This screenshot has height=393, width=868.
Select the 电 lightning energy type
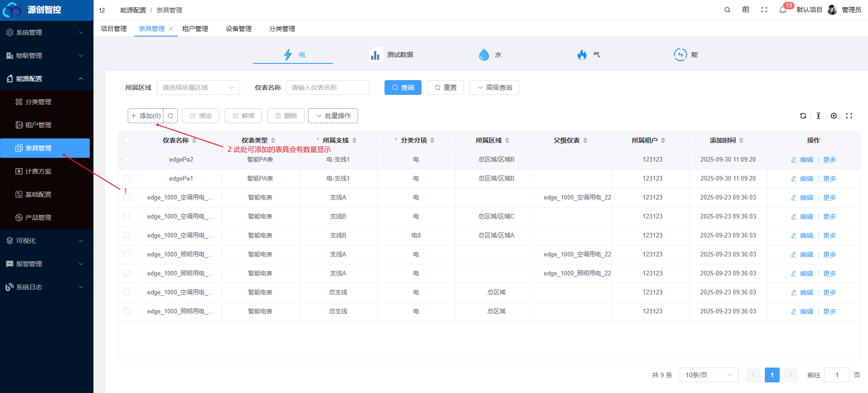coord(293,55)
